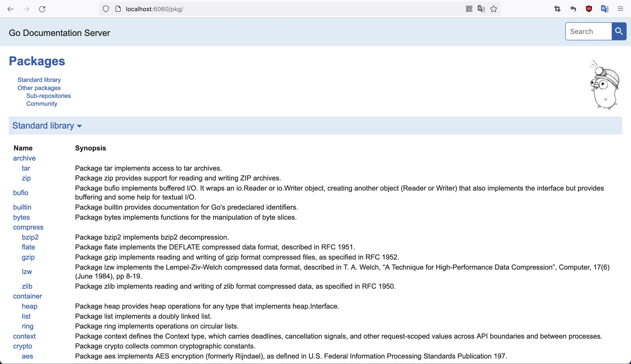The width and height of the screenshot is (631, 364).
Task: Follow the Sub-repositories link
Action: point(48,96)
